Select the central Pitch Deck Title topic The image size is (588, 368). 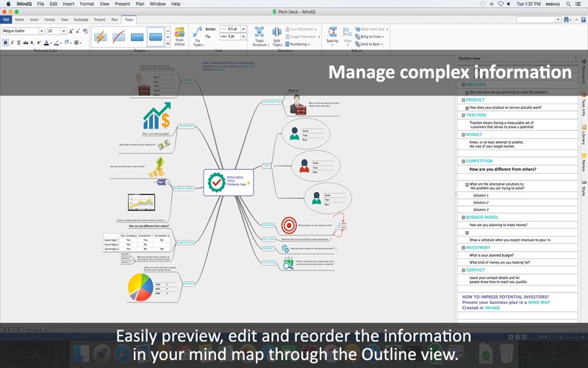[229, 183]
